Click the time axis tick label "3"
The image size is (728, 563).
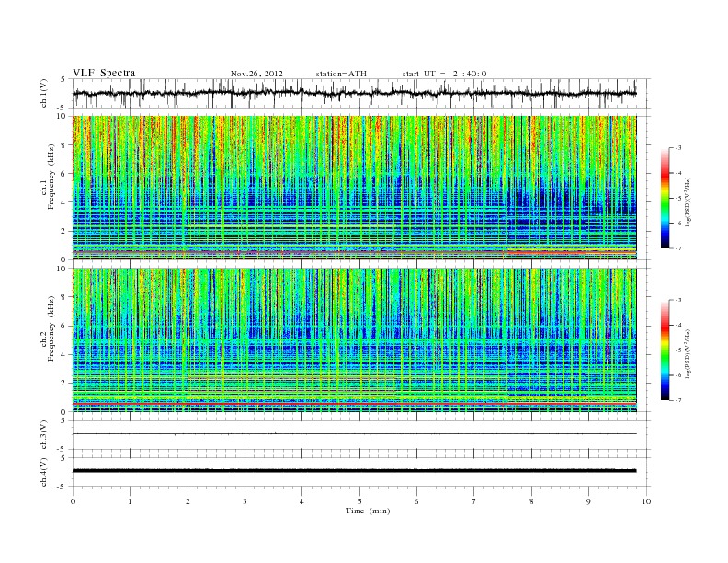245,501
